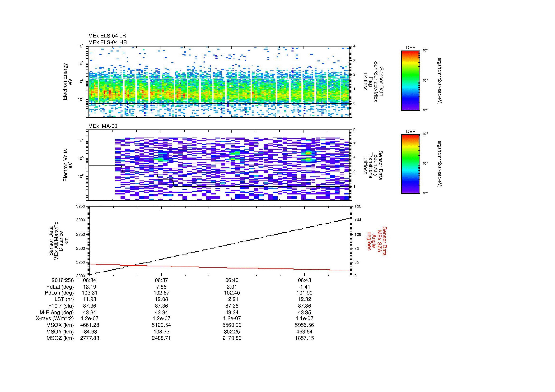Click SZA axis tick '144'
555x392 pixels.
pyautogui.click(x=358, y=220)
